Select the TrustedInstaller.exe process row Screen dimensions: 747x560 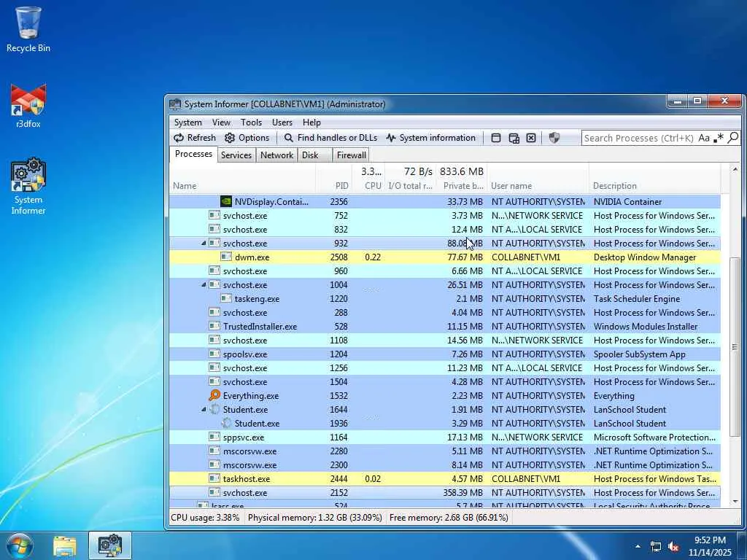tap(445, 327)
